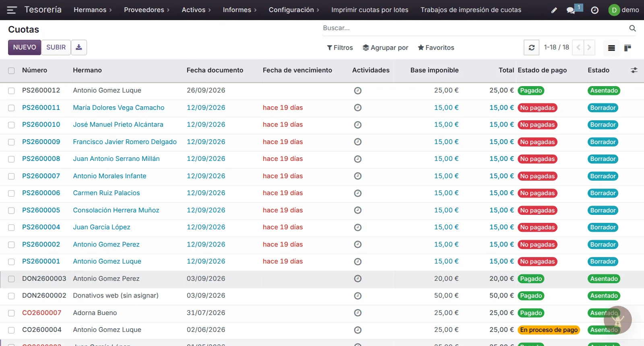Switch to kanban view icon
The width and height of the screenshot is (644, 346).
[627, 48]
